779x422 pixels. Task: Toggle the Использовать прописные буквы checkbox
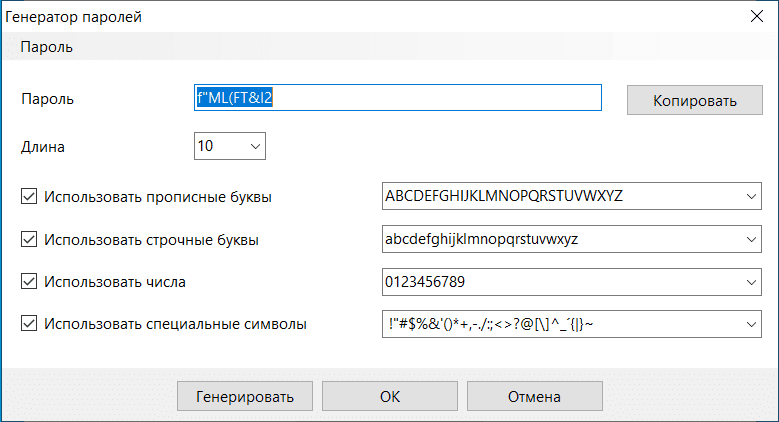click(28, 196)
